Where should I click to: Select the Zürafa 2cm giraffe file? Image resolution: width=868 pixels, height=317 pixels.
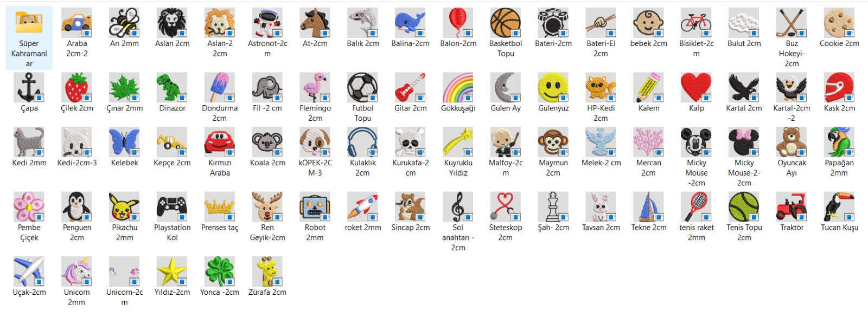pos(267,271)
